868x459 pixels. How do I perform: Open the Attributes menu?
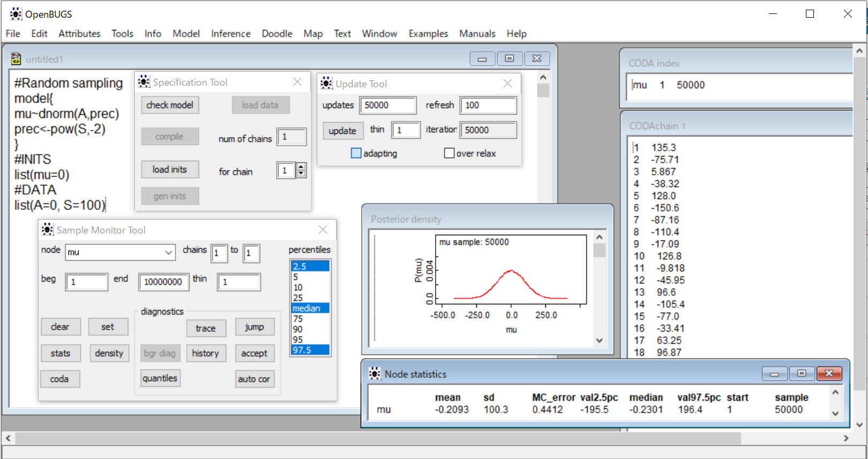pyautogui.click(x=79, y=33)
